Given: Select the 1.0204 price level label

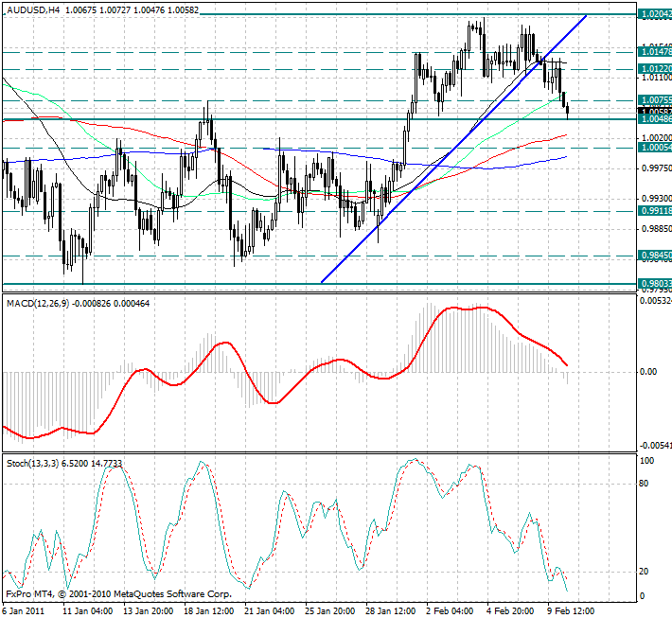Looking at the screenshot, I should [655, 14].
